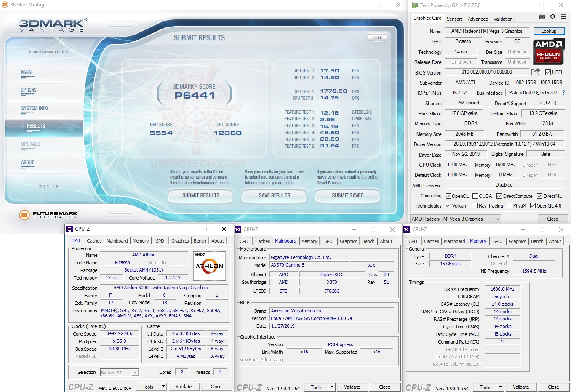Screen dimensions: 571x392
Task: Click Tools button in the CPU-Z CPU window
Action: tap(148, 387)
